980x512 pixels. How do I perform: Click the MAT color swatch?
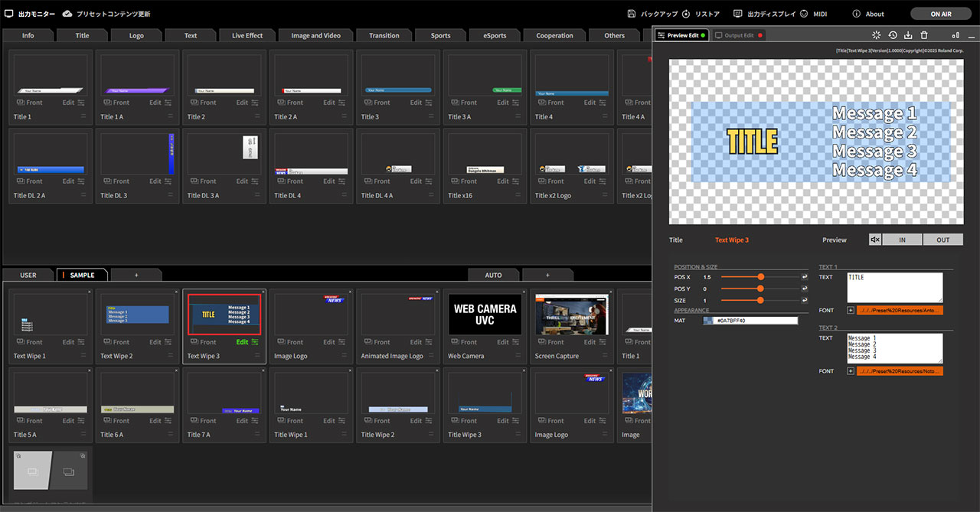pos(708,321)
